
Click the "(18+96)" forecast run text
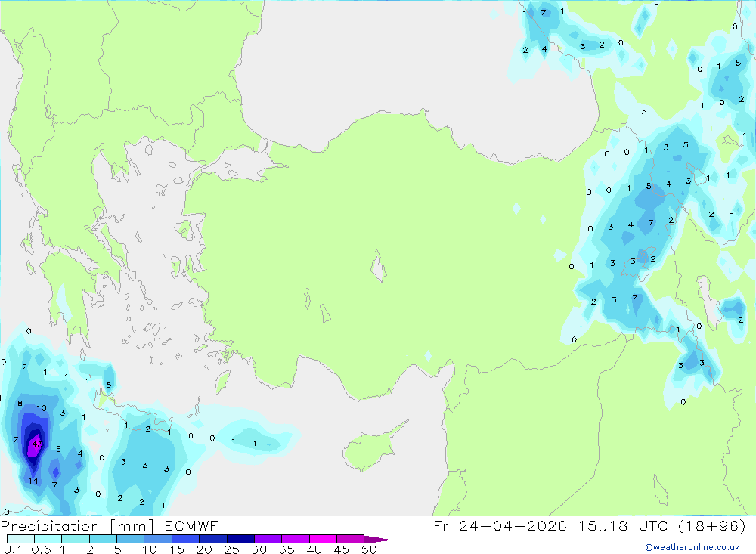point(712,525)
